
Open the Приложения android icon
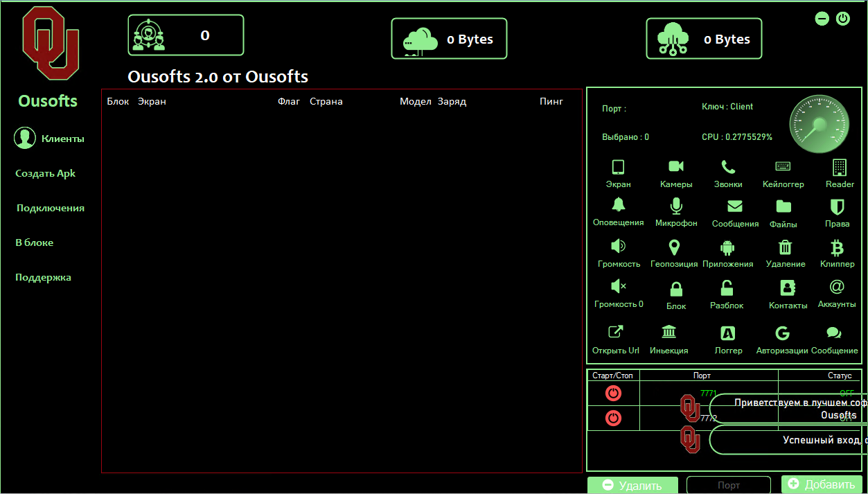point(727,247)
